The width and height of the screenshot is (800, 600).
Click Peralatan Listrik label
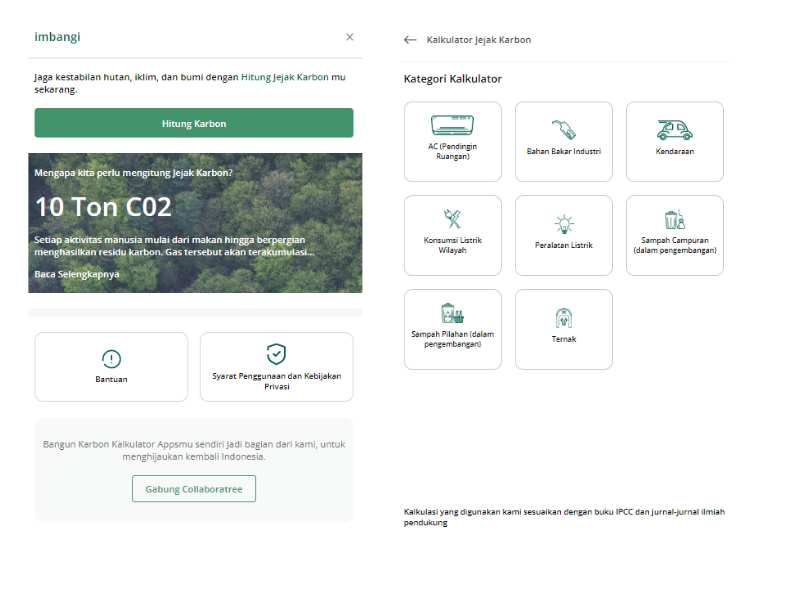pyautogui.click(x=564, y=245)
